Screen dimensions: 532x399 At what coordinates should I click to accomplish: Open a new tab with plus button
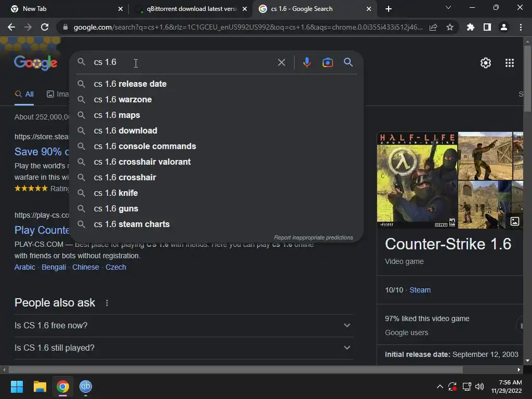pos(389,9)
